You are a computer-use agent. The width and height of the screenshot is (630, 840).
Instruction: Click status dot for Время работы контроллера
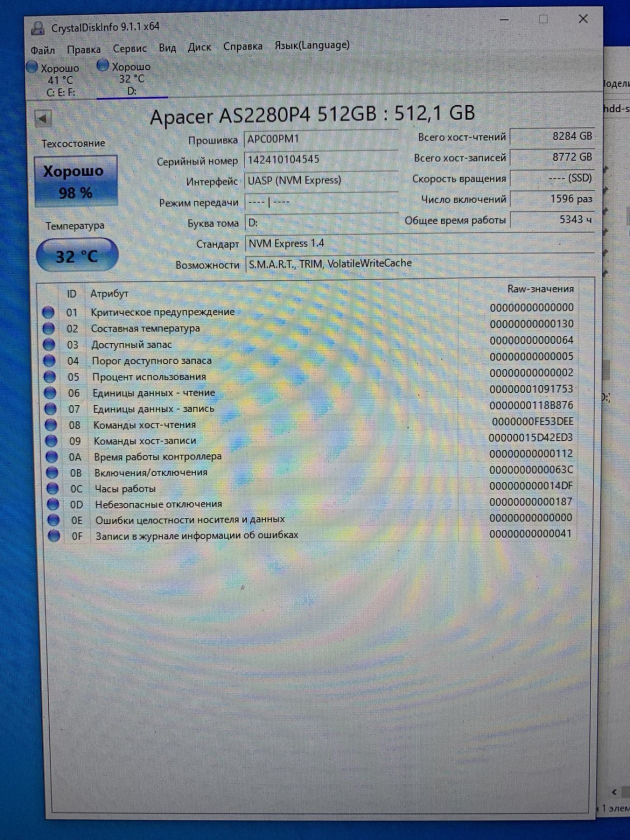(x=52, y=456)
